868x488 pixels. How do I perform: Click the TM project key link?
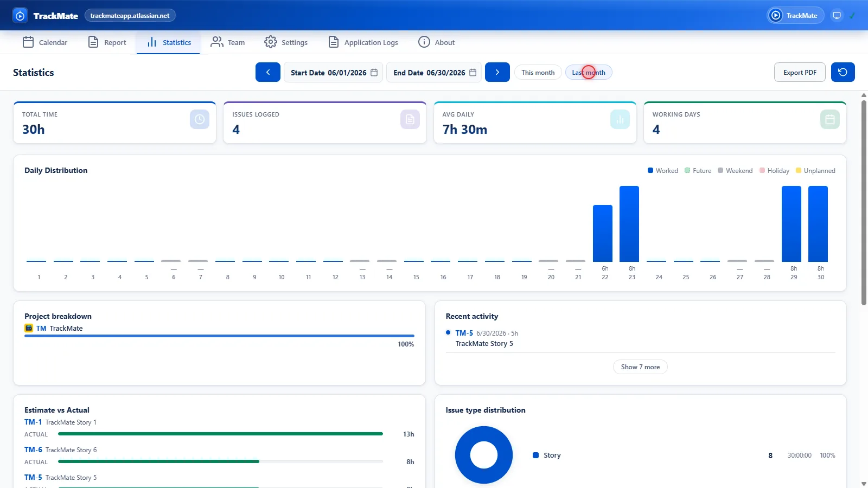pos(41,328)
